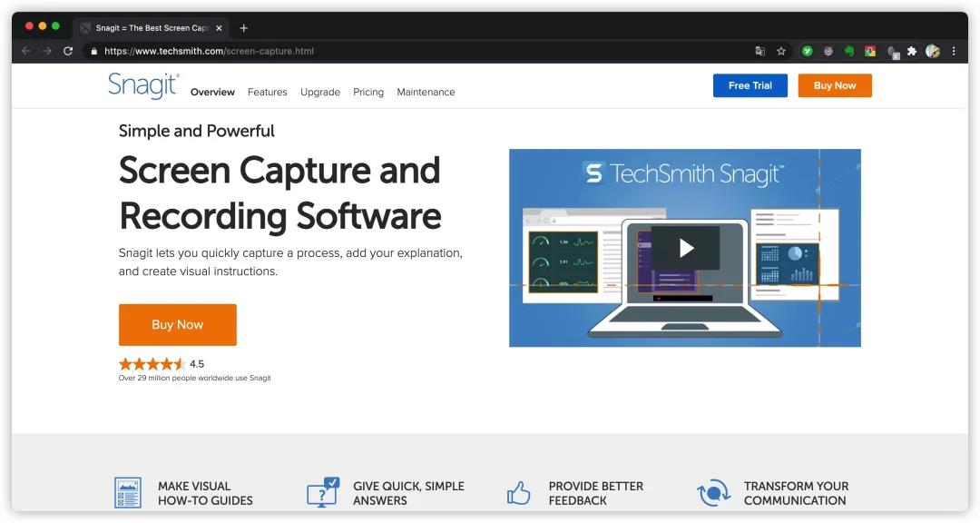Open the Evernote elephant extension

click(848, 51)
